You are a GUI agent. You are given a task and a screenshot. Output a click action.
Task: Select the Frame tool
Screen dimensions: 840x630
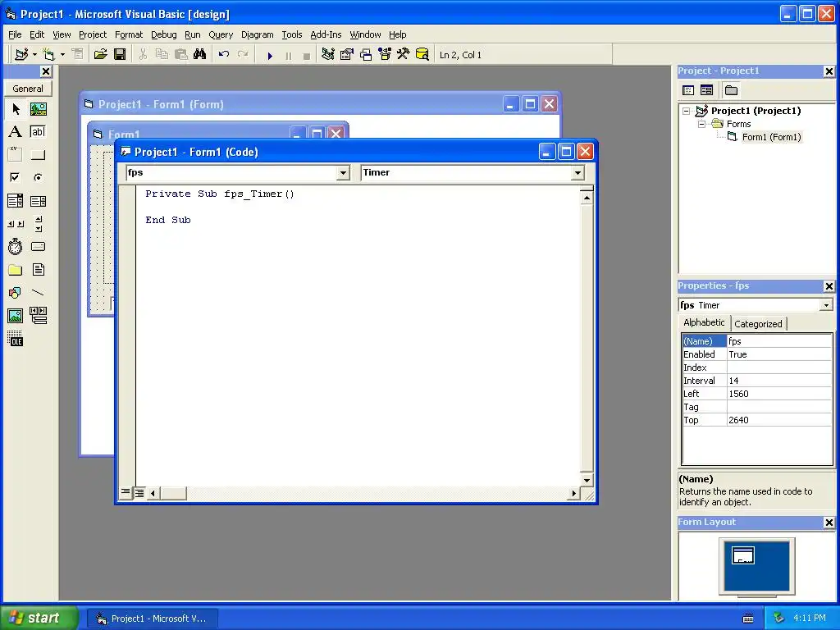click(16, 155)
